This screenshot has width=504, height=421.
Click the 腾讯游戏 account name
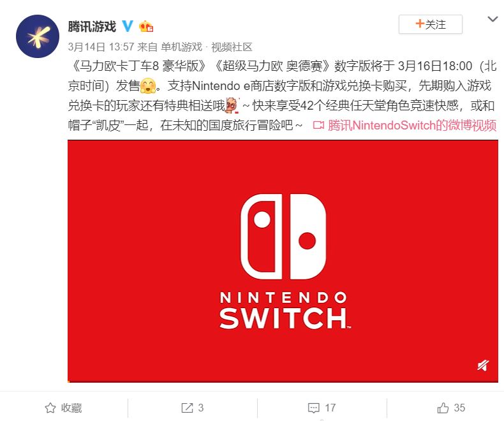[x=92, y=26]
